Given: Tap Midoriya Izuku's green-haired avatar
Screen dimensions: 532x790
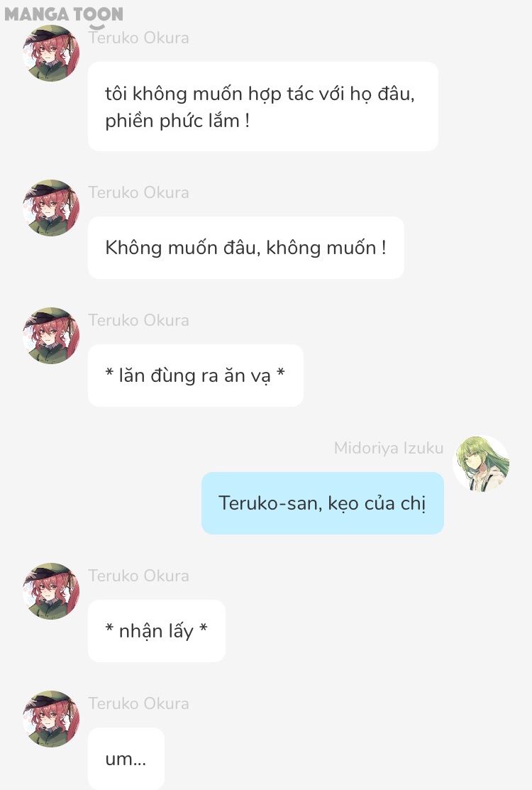Looking at the screenshot, I should pyautogui.click(x=481, y=464).
